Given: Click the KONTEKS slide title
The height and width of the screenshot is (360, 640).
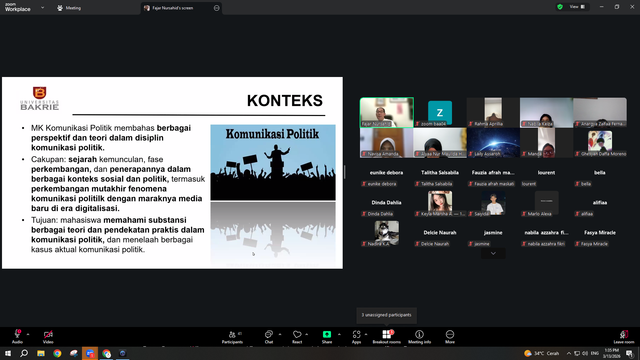Looking at the screenshot, I should tap(284, 101).
